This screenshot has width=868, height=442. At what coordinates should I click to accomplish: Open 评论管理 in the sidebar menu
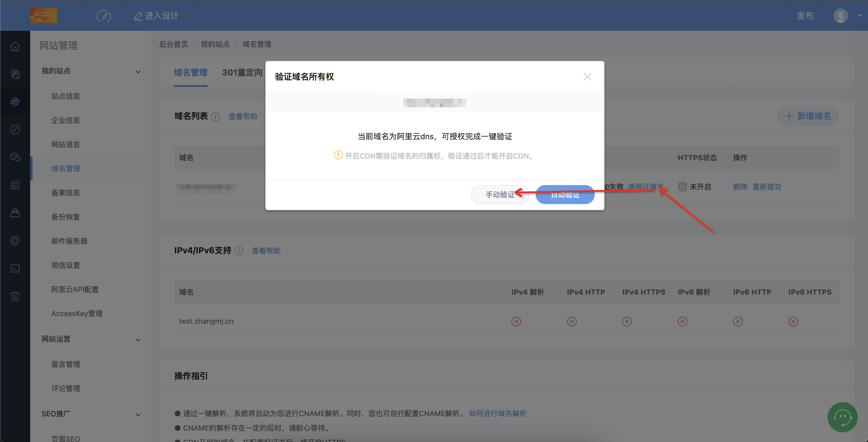(x=66, y=389)
